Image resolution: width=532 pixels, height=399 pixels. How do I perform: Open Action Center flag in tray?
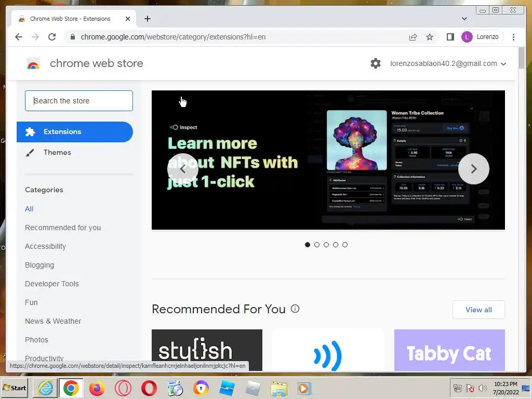click(470, 388)
